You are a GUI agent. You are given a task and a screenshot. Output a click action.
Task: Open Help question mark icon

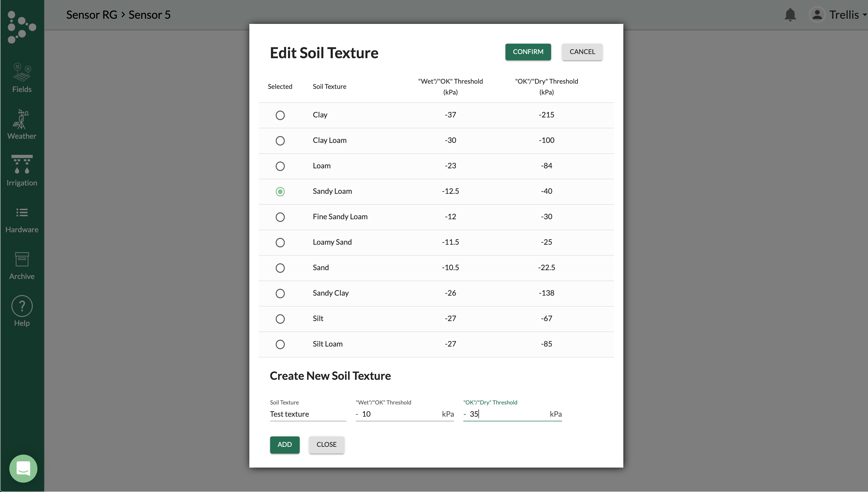click(x=22, y=306)
